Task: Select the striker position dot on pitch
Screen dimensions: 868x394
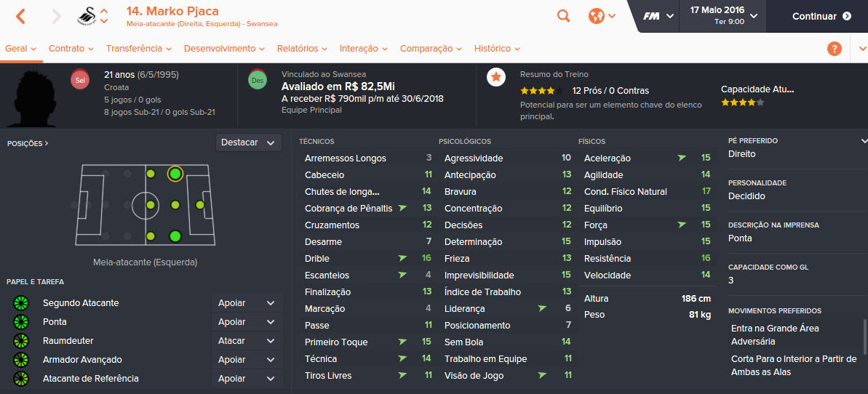Action: 200,205
